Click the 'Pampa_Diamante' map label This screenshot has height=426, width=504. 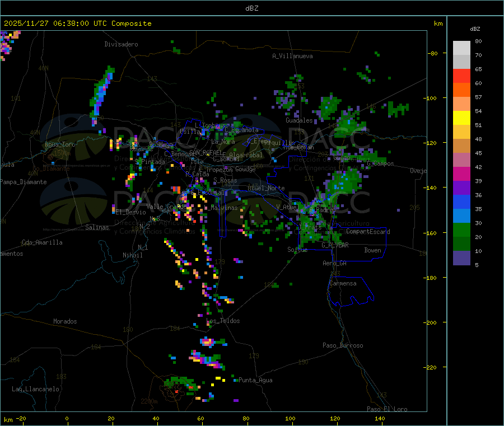coord(24,182)
